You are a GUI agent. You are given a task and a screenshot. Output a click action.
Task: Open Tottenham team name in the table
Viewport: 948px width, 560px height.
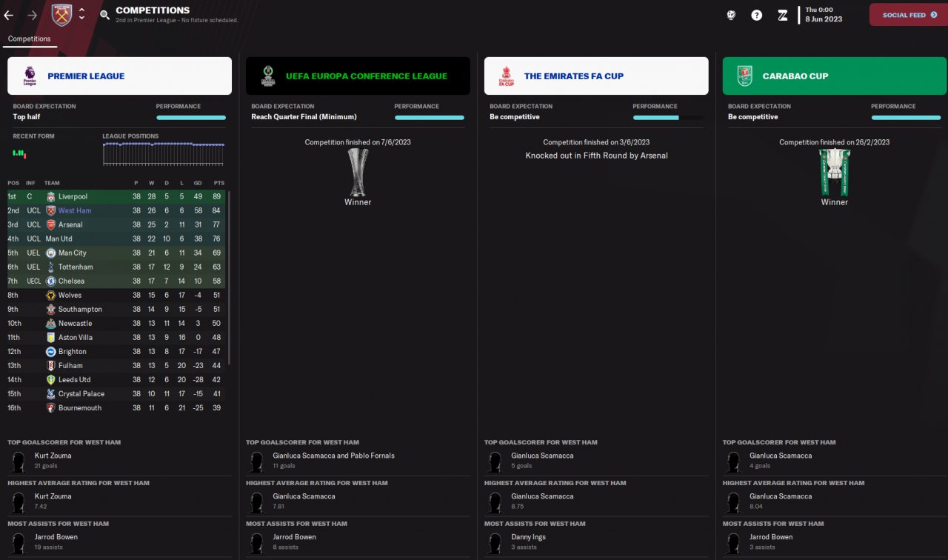[76, 267]
